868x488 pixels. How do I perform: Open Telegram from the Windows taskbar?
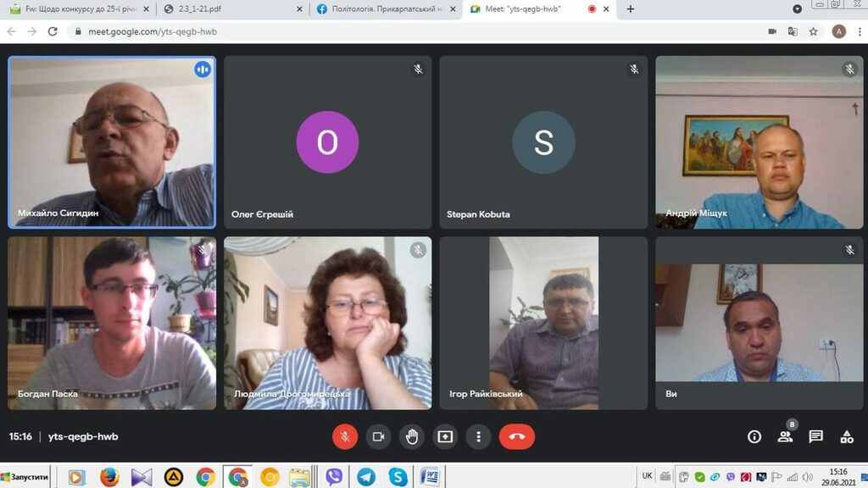pos(366,477)
